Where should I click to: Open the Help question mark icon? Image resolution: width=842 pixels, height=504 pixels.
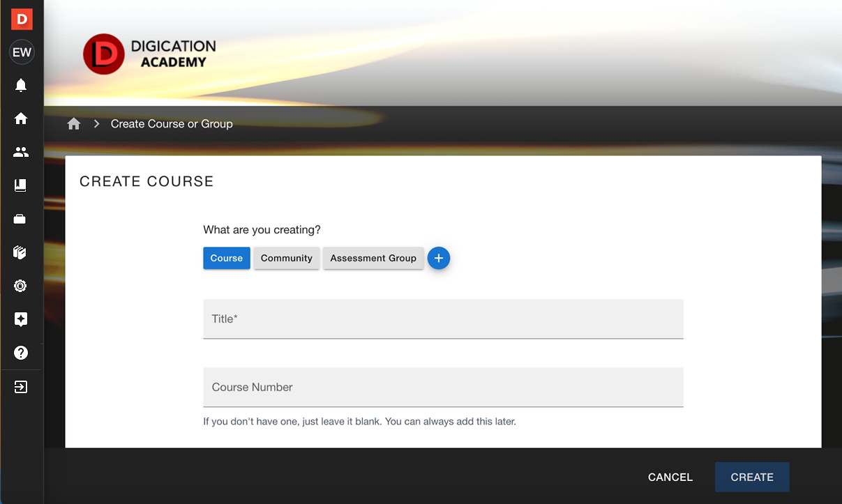[21, 353]
